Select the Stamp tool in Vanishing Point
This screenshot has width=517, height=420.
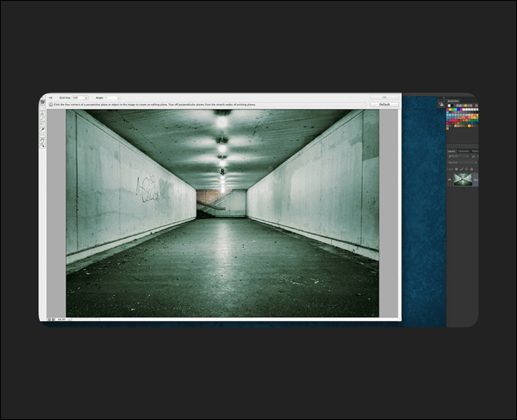[x=42, y=113]
